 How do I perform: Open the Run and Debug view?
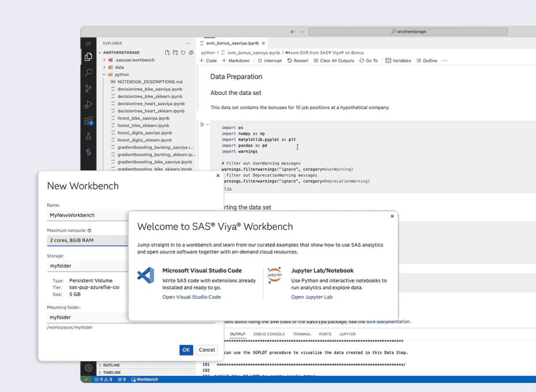89,105
